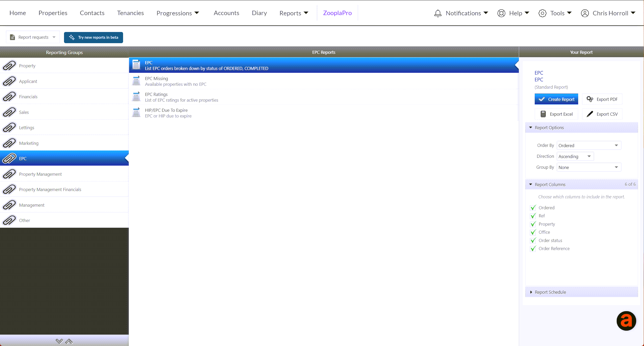The height and width of the screenshot is (346, 644).
Task: Click the paperclip icon beside Lettings
Action: point(9,127)
